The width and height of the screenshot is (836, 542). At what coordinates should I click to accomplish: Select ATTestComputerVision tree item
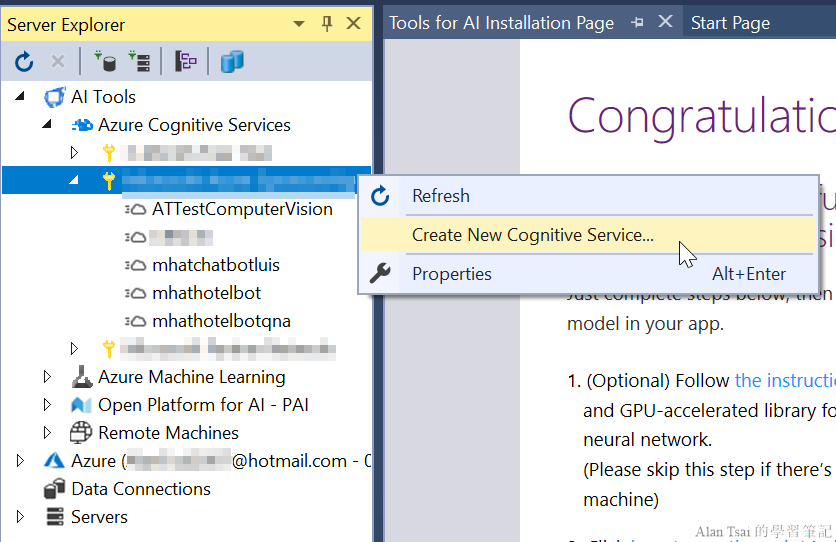tap(242, 209)
